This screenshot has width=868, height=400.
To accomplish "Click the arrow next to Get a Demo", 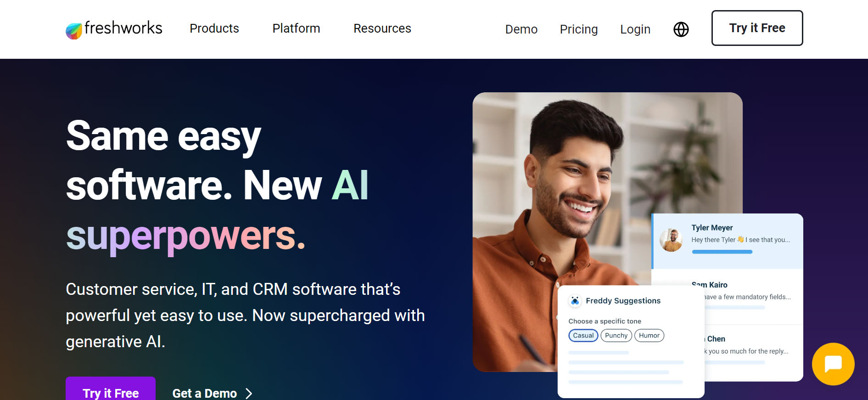I will point(249,394).
